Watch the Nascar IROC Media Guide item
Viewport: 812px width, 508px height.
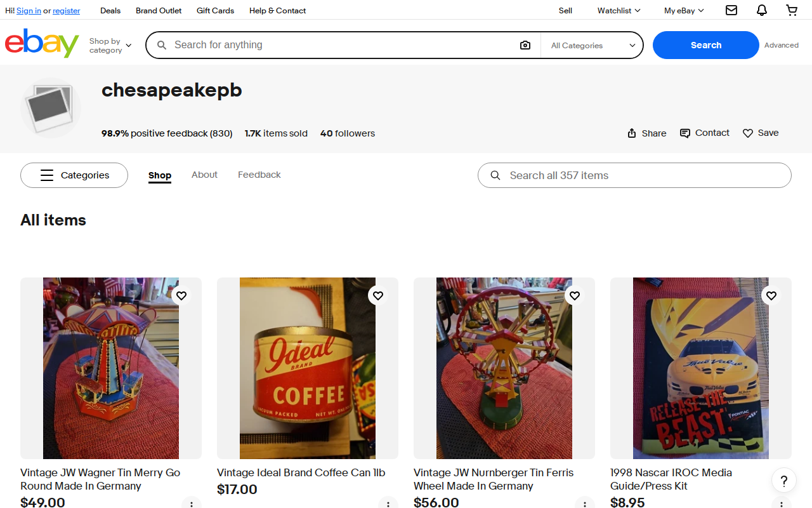coord(771,296)
